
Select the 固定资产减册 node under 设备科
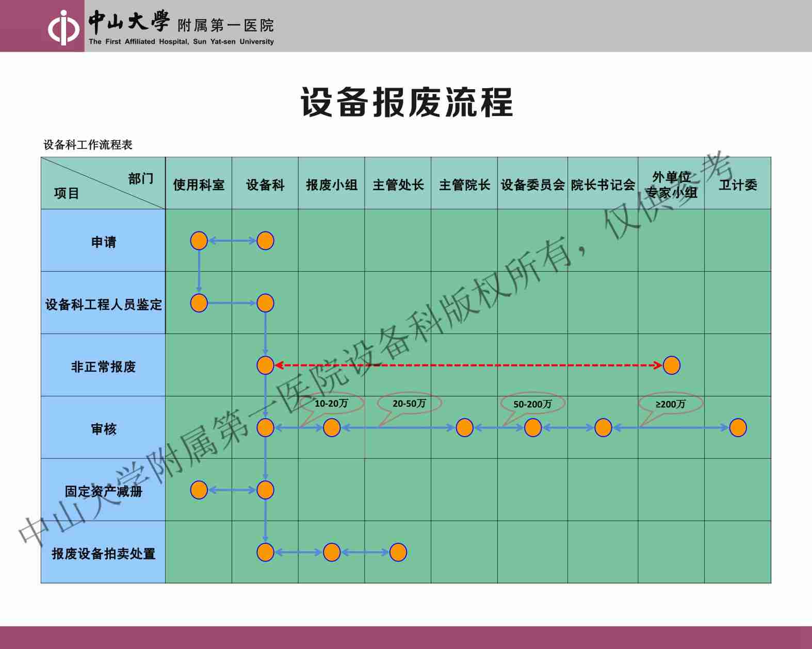pos(265,490)
